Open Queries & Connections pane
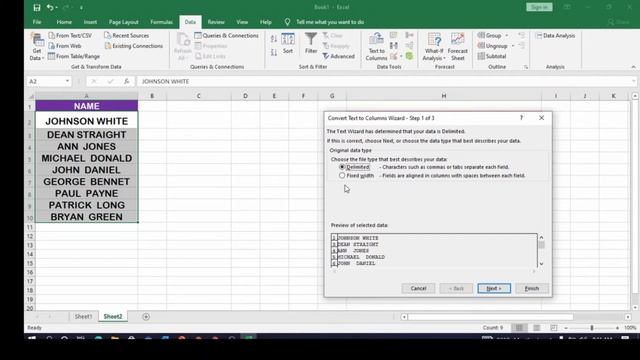This screenshot has height=360, width=640. 227,36
